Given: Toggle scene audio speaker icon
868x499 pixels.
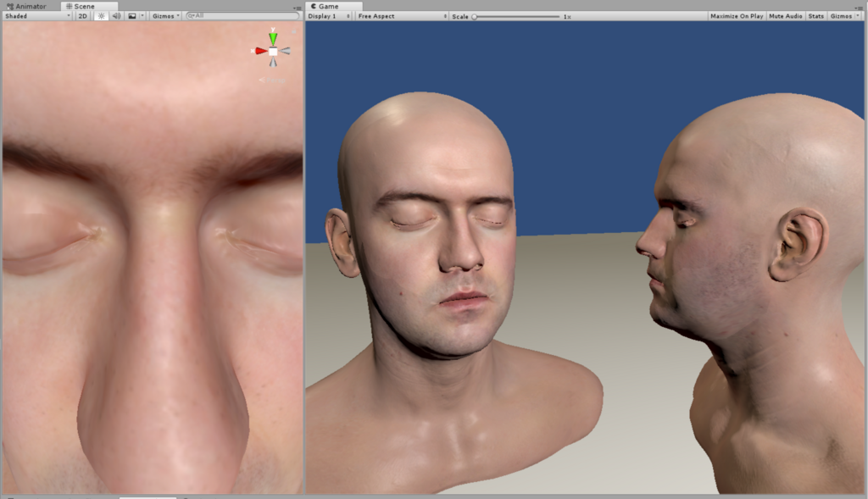Looking at the screenshot, I should tap(116, 16).
